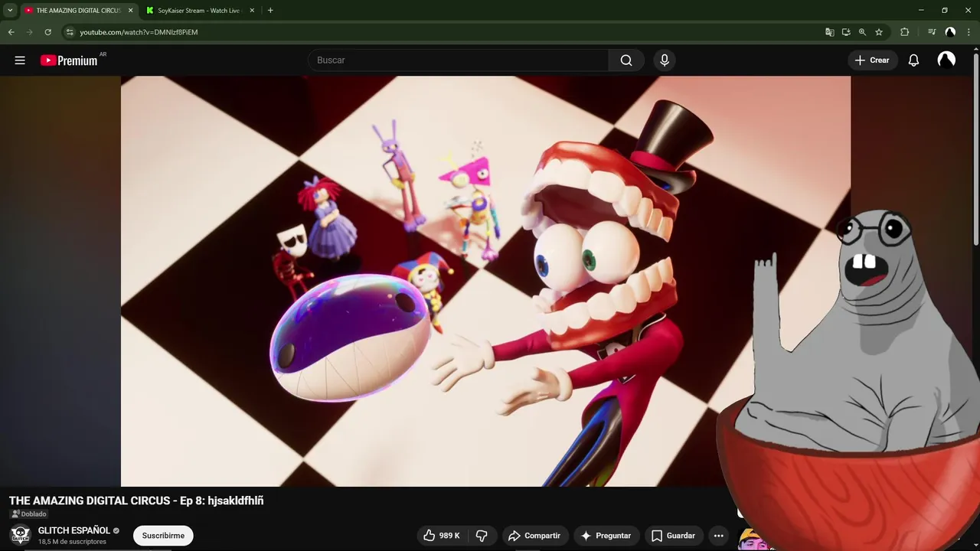This screenshot has width=980, height=551.
Task: Open zoom magnifier in address bar
Action: (862, 32)
